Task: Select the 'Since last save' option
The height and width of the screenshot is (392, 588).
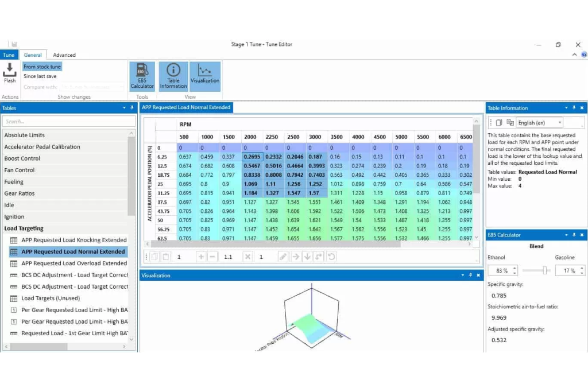Action: coord(40,76)
